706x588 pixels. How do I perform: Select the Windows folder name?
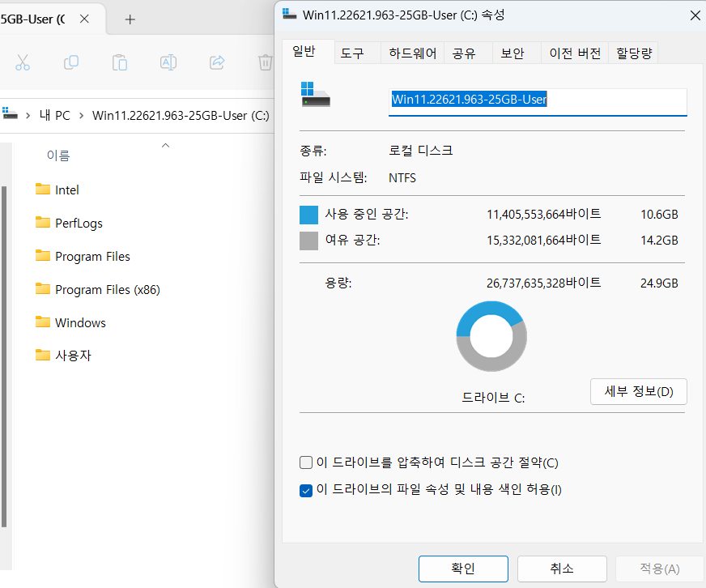coord(81,322)
